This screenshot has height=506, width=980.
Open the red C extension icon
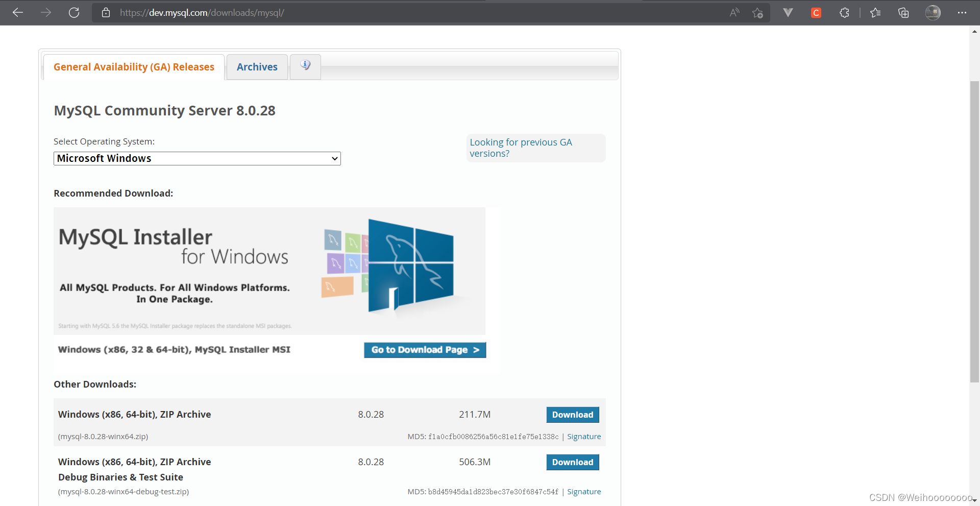[x=816, y=13]
